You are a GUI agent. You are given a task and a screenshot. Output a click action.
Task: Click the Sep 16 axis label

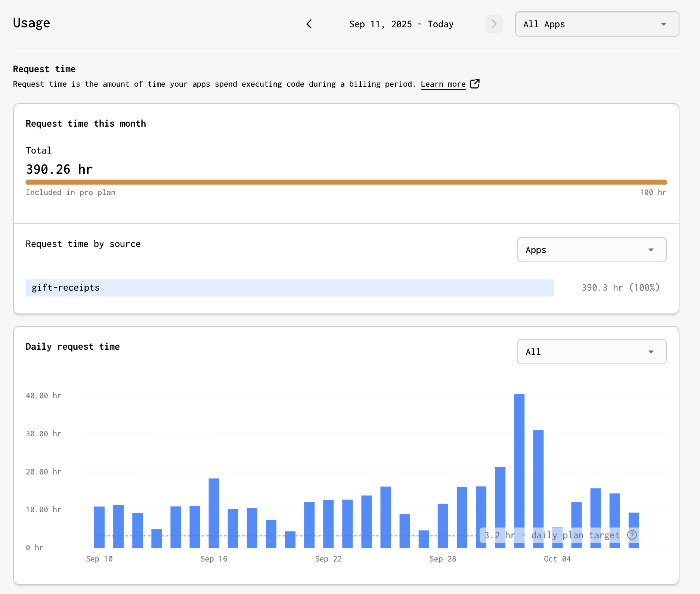(214, 559)
